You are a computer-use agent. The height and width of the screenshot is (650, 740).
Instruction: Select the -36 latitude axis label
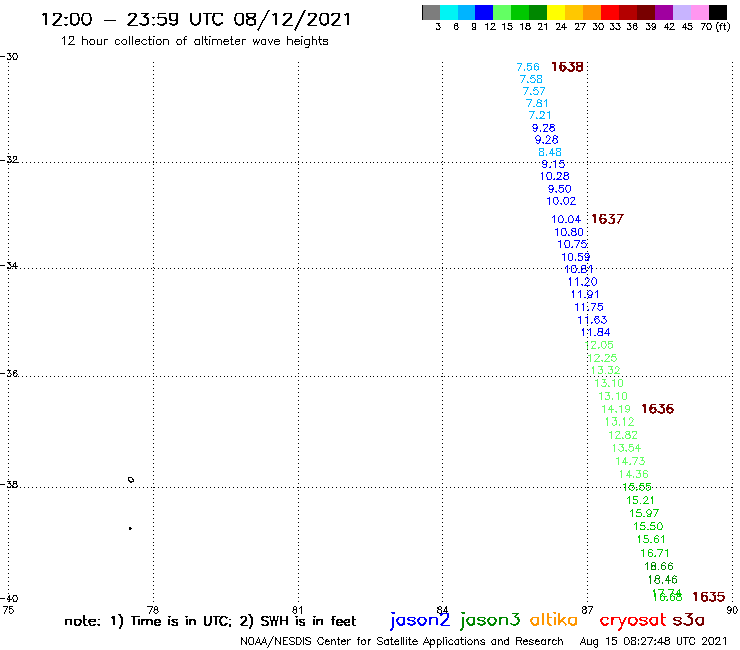[9, 373]
